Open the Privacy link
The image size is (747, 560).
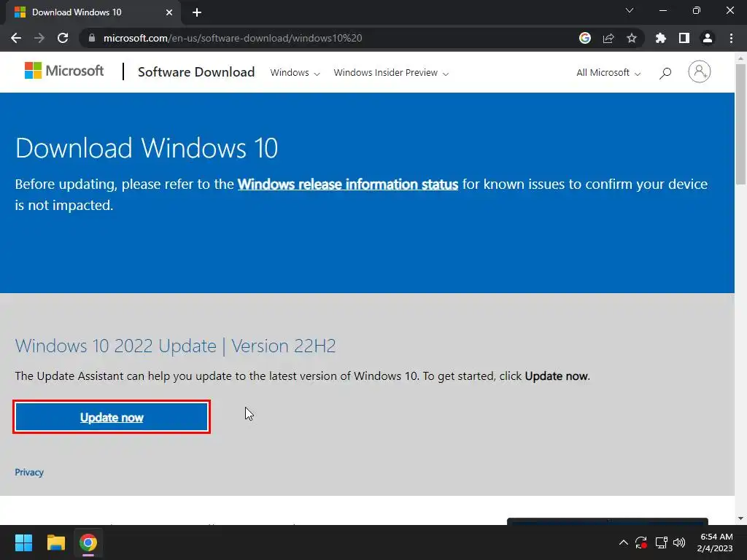29,472
